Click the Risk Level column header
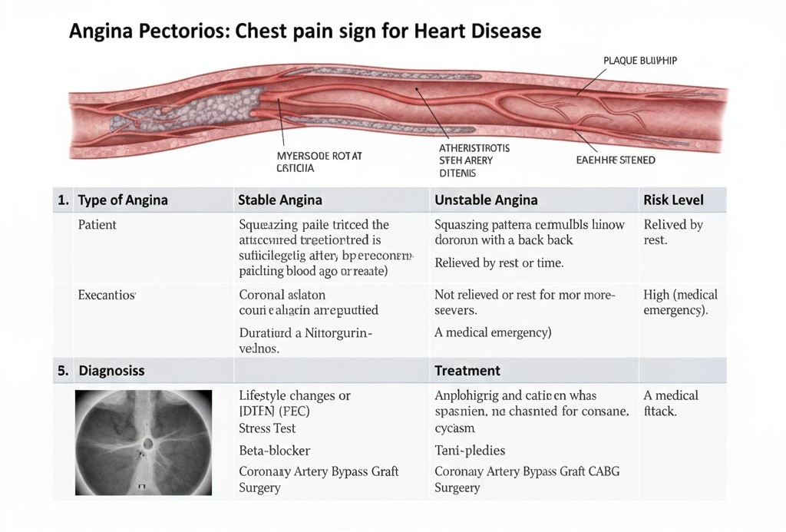 point(673,200)
